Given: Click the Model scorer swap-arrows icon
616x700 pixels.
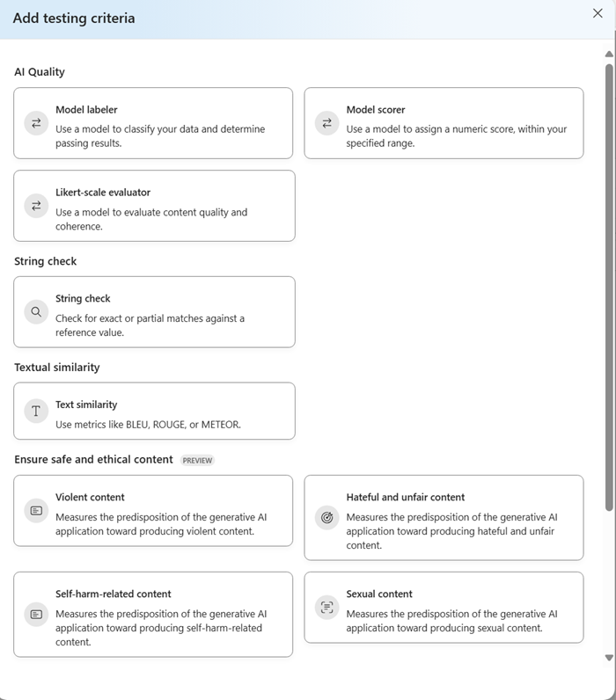Looking at the screenshot, I should coord(327,123).
